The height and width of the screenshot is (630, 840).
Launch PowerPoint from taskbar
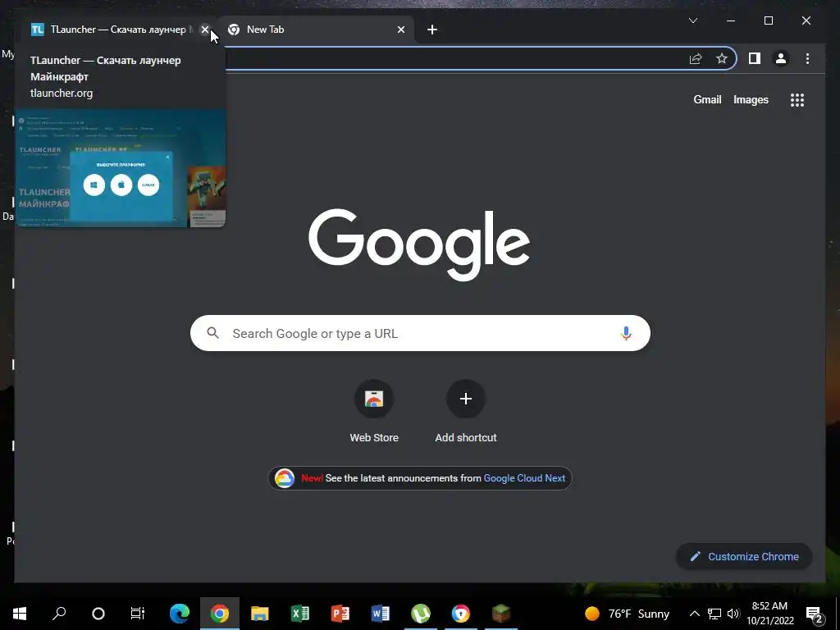point(340,614)
